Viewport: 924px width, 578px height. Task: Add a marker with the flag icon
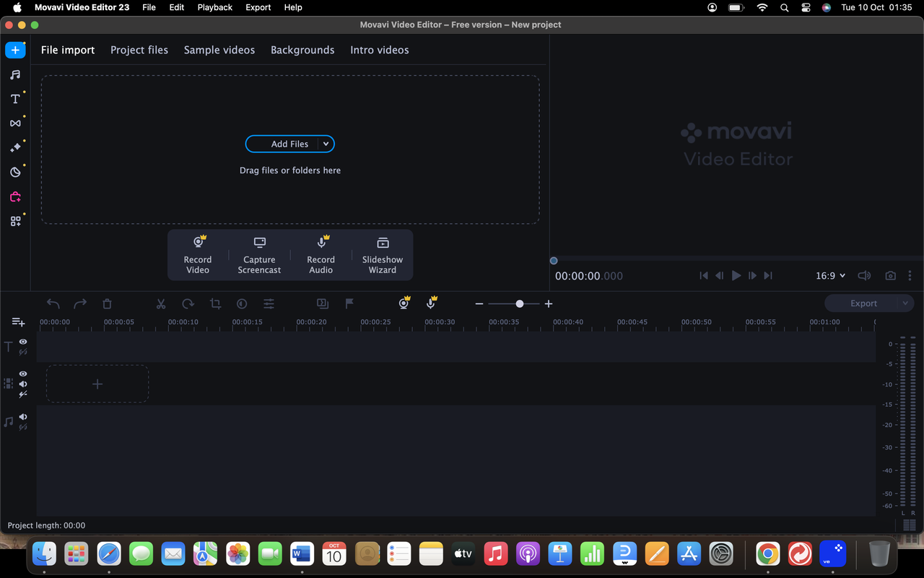click(x=349, y=304)
